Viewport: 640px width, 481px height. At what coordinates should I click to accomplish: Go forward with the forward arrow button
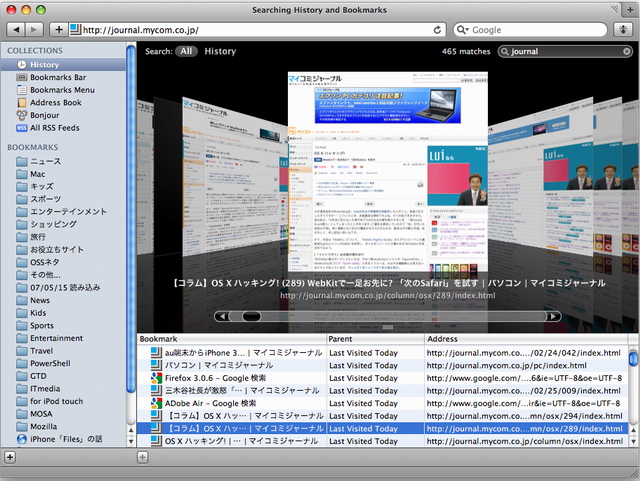[x=34, y=29]
